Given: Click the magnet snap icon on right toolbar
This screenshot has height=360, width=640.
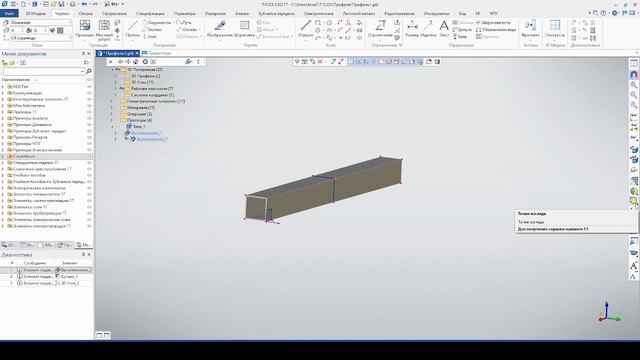Looking at the screenshot, I should pos(633,75).
